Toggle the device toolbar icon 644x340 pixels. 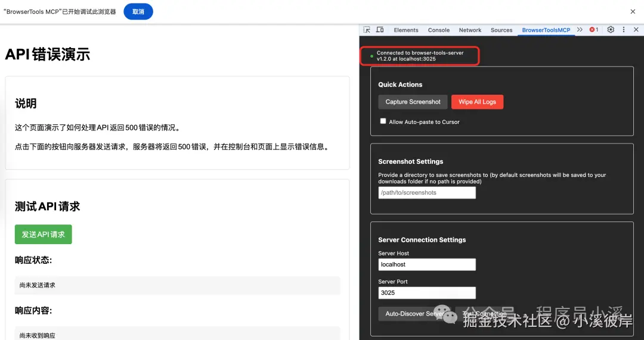click(380, 30)
